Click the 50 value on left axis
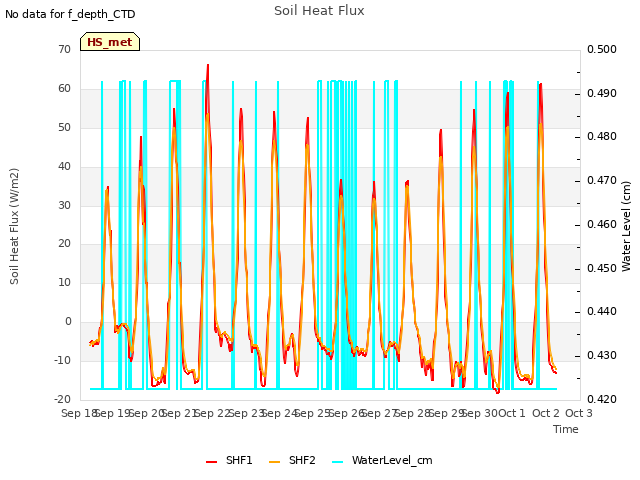 pyautogui.click(x=64, y=127)
